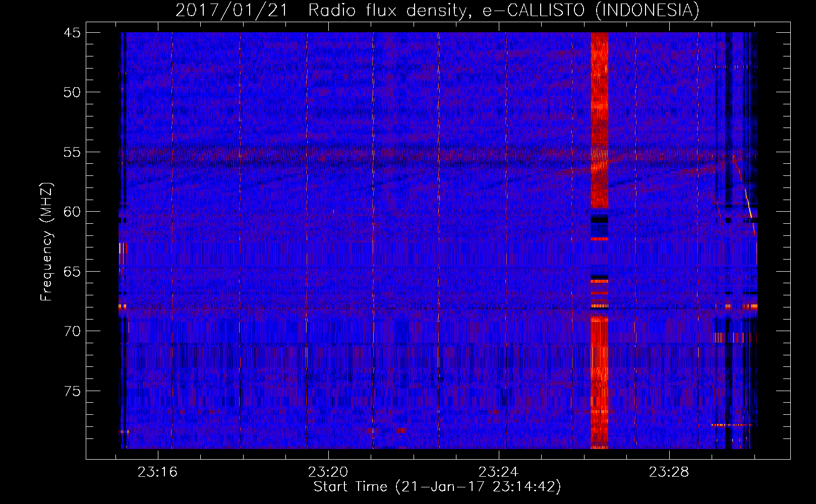Click the 55 frequency tick label
Image resolution: width=816 pixels, height=504 pixels.
pyautogui.click(x=72, y=152)
